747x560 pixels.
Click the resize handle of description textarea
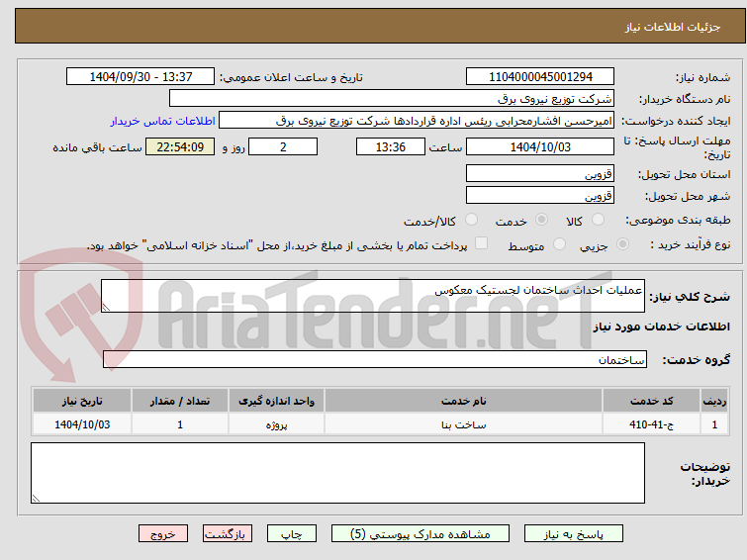(x=106, y=308)
